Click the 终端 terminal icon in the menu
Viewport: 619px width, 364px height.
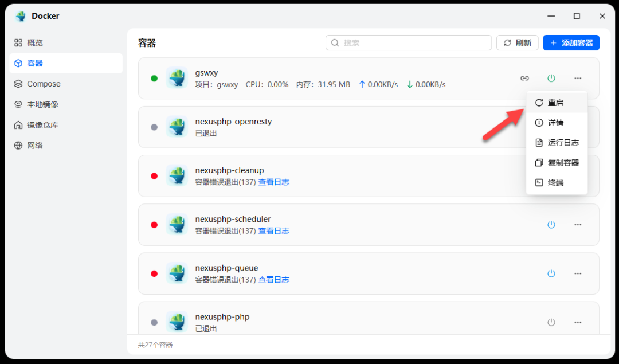point(539,182)
